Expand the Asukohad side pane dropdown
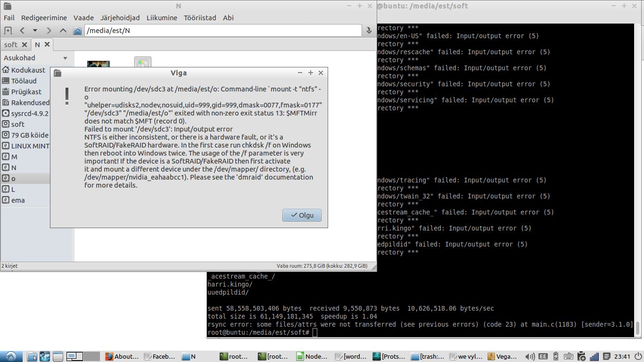 tap(65, 58)
